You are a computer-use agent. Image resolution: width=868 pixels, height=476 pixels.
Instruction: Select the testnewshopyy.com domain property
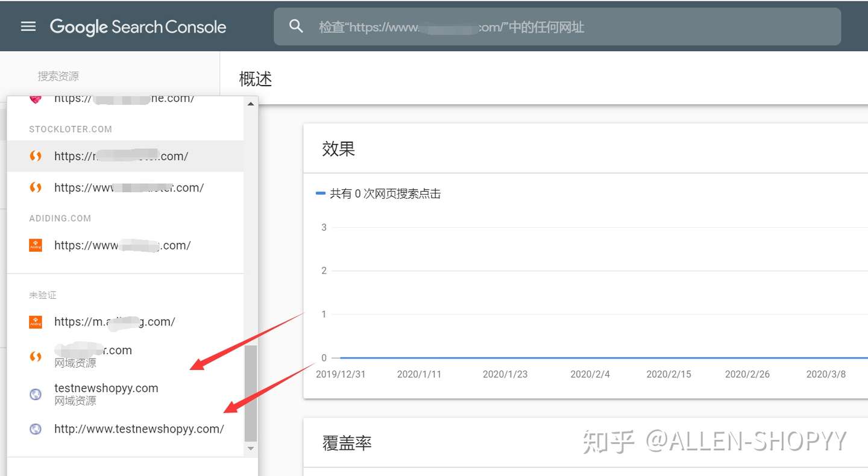(x=125, y=393)
